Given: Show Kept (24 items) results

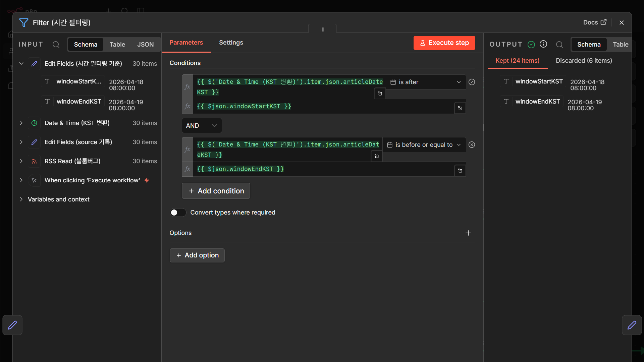Looking at the screenshot, I should point(518,61).
